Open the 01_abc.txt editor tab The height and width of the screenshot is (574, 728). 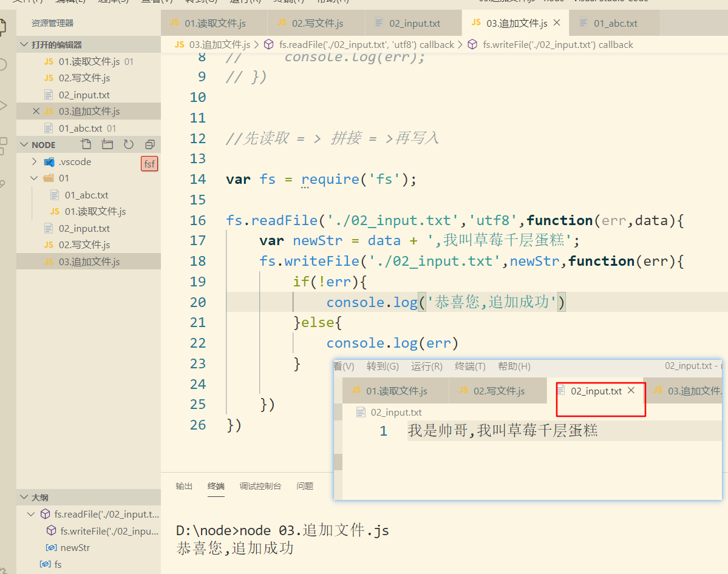[614, 23]
